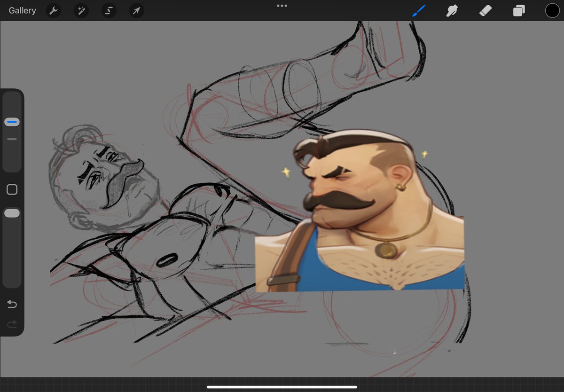This screenshot has width=564, height=392.
Task: Tap the three-dot multitasking menu
Action: pos(282,6)
